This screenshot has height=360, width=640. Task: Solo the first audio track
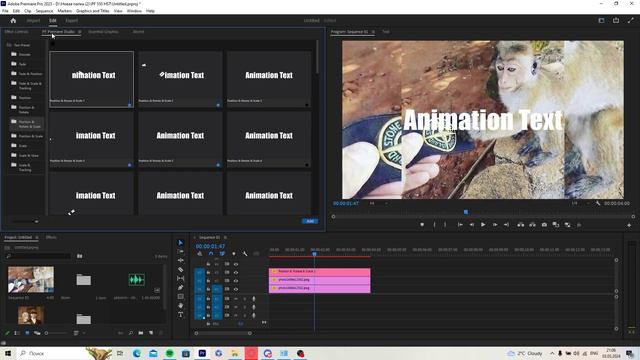point(244,299)
